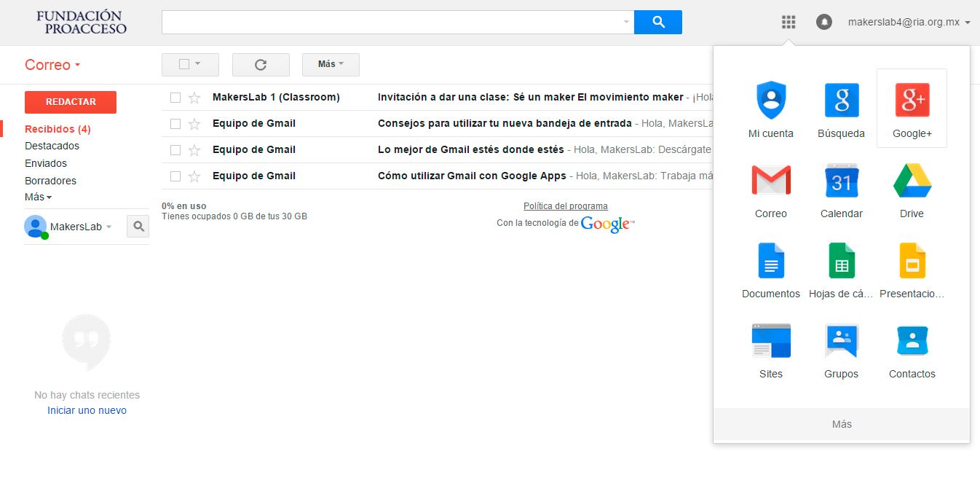Click the Fundación Proacceso logo
The image size is (980, 478).
click(81, 23)
